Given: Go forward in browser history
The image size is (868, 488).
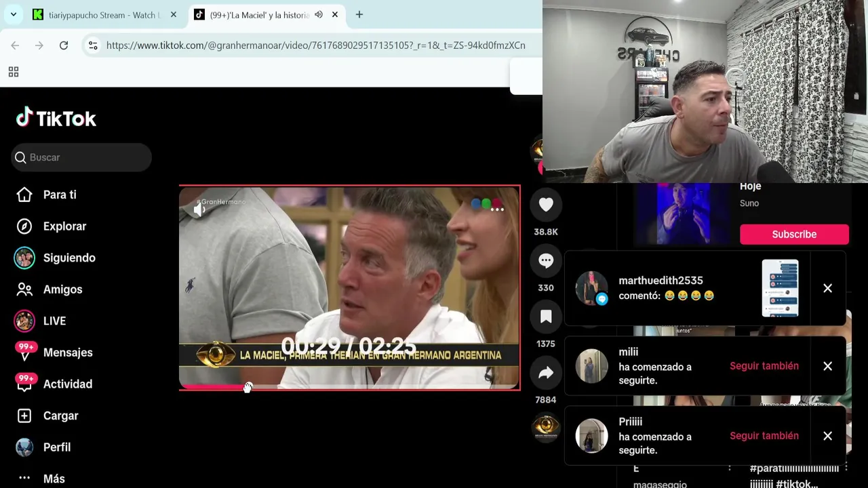Looking at the screenshot, I should click(x=39, y=45).
